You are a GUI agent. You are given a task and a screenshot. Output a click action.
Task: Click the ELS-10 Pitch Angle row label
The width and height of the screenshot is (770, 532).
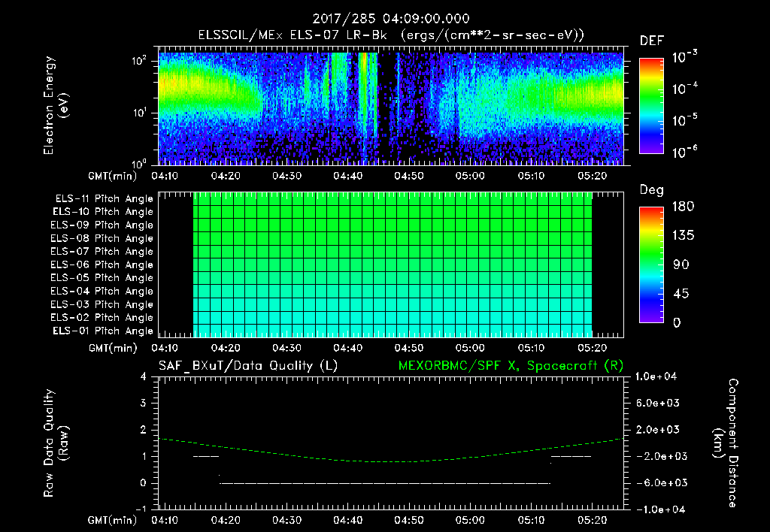pos(103,212)
